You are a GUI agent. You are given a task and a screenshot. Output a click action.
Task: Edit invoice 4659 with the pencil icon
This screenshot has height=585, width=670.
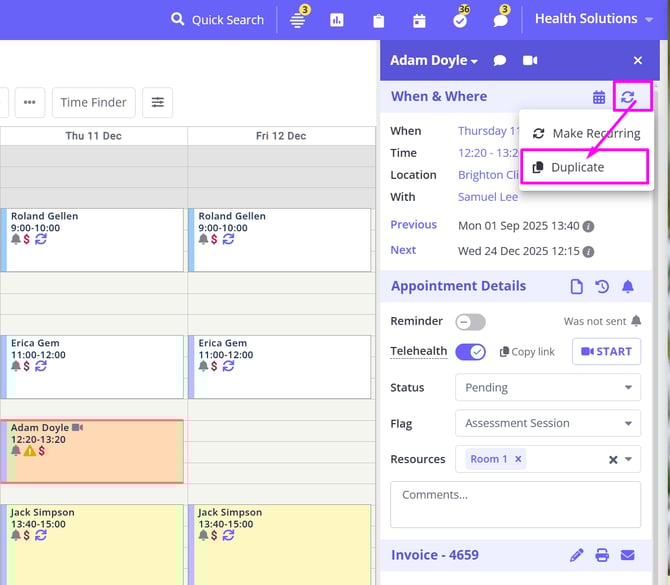pos(577,555)
